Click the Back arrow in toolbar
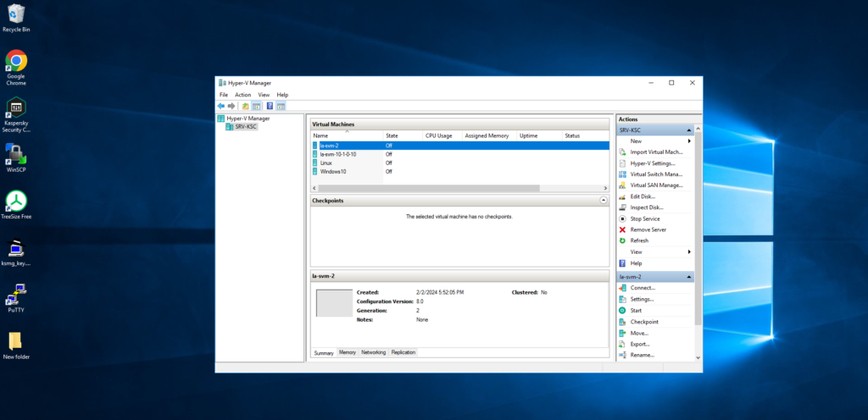Screen dimensions: 868x420 (x=221, y=106)
